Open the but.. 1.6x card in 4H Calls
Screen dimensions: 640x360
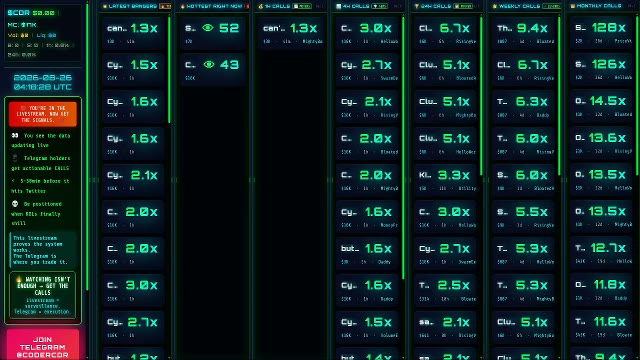point(368,253)
